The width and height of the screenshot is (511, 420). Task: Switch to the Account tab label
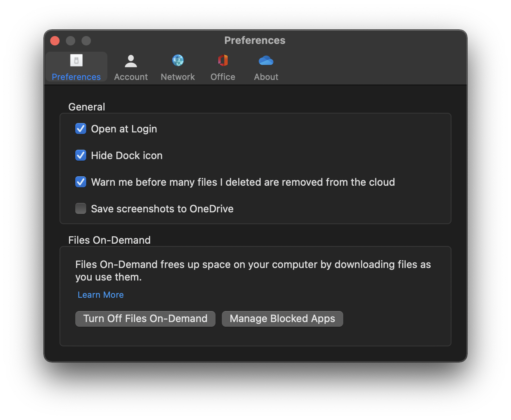click(131, 77)
